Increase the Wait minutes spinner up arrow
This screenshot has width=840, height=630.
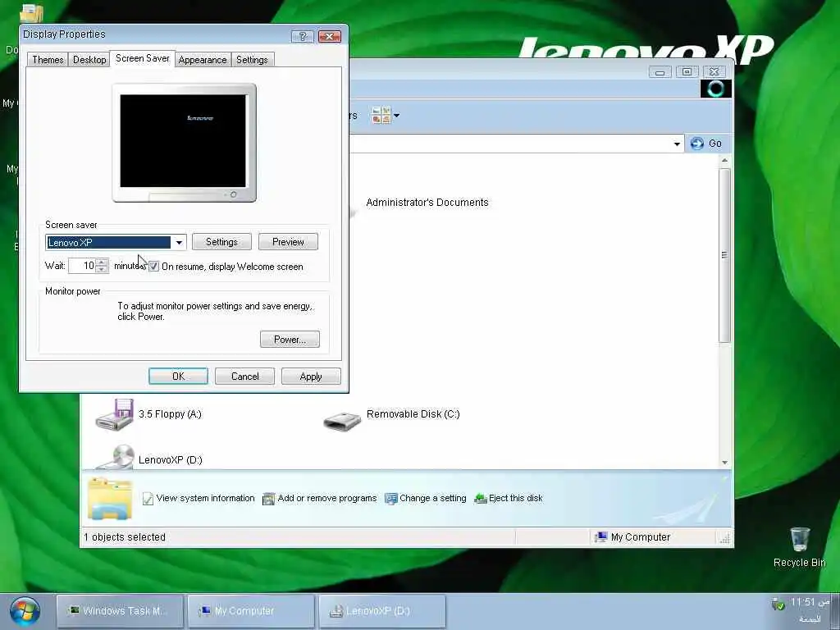(x=102, y=262)
